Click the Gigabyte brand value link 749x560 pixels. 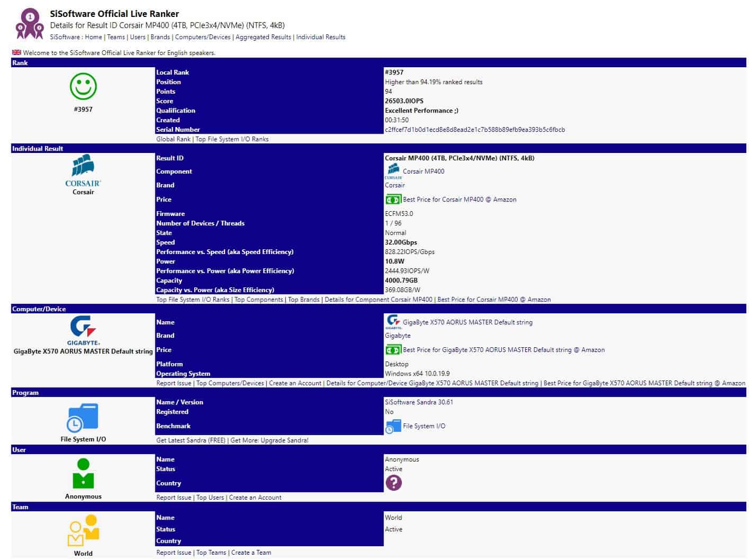(398, 336)
